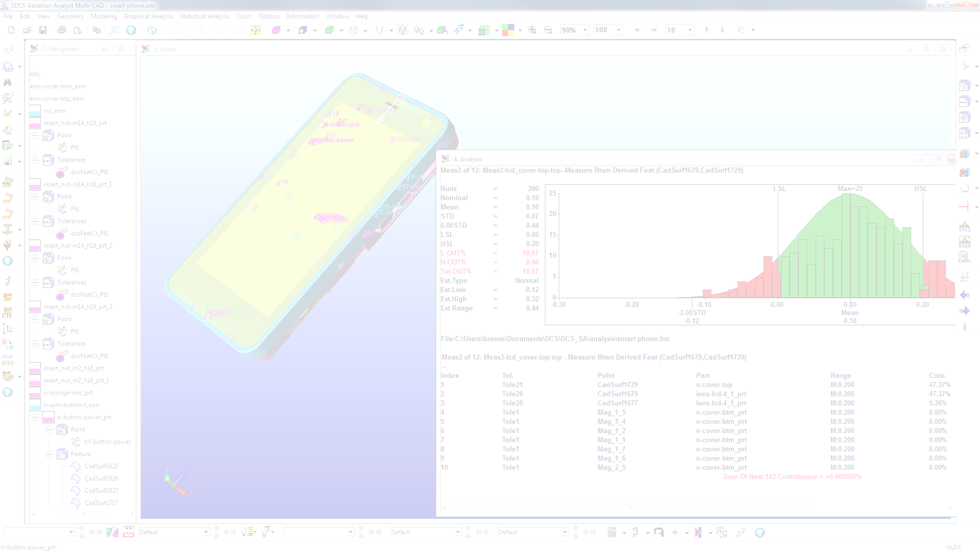Expand the n-button-power_prt tree node
This screenshot has width=980, height=551.
35,417
